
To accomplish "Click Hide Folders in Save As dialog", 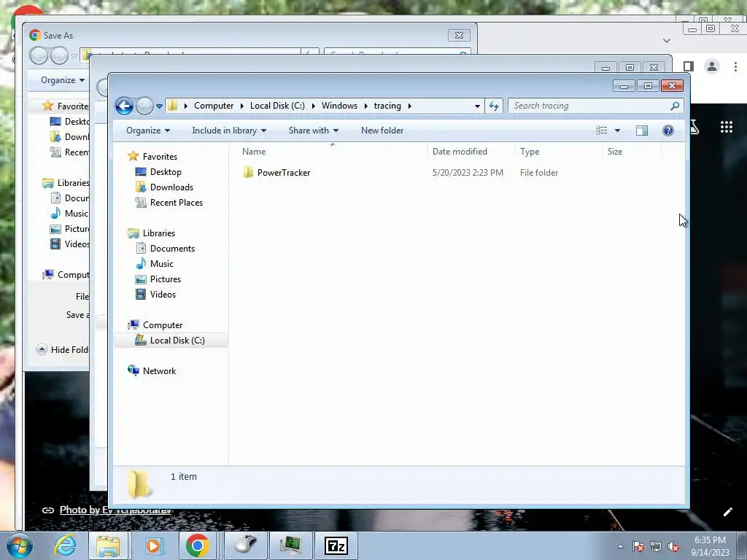I will click(x=63, y=349).
